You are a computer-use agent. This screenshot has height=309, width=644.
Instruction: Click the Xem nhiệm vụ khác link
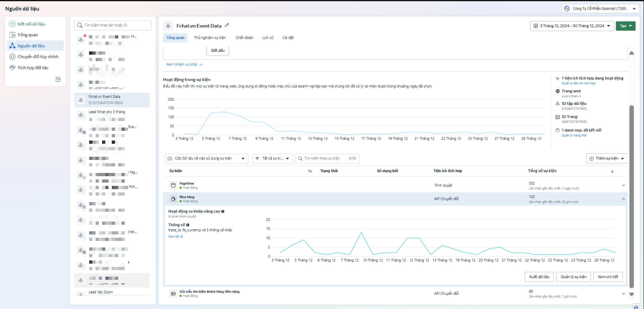click(184, 64)
